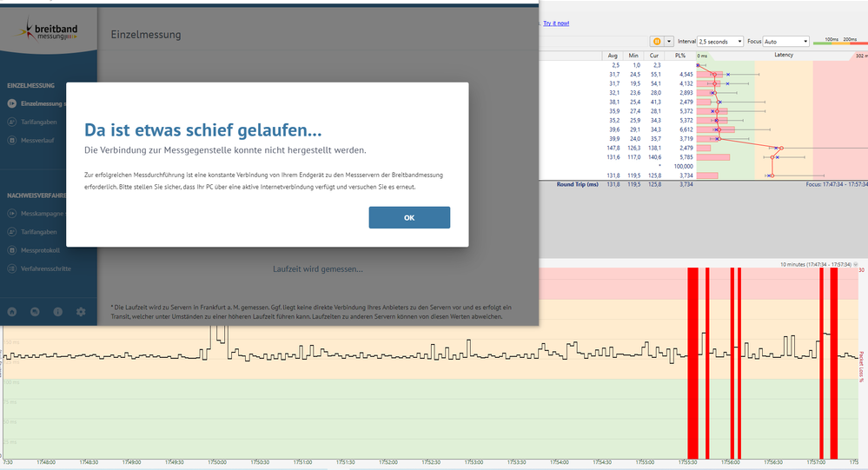Viewport: 868px width, 470px height.
Task: Click the Laufzeit wird gemessen... status text
Action: tap(318, 269)
